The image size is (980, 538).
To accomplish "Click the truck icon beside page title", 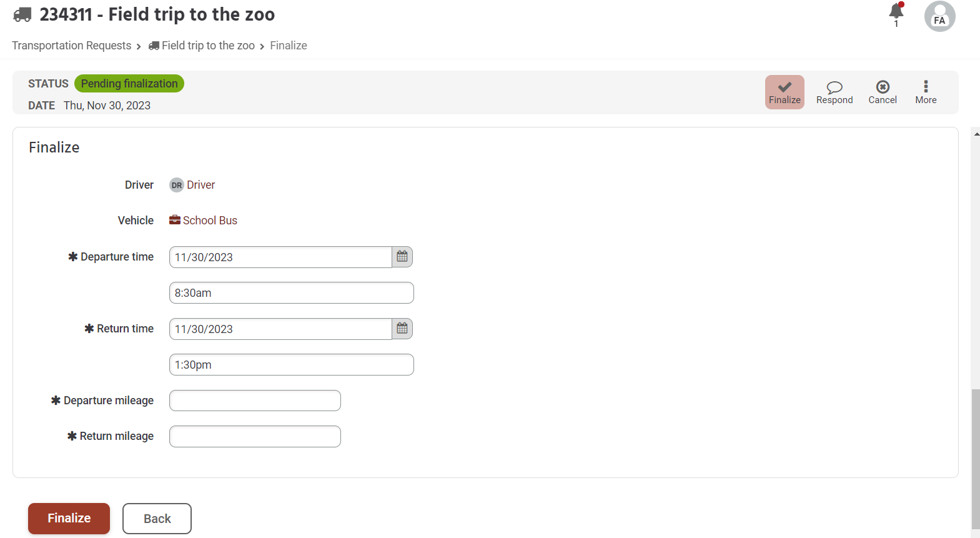I will point(22,14).
